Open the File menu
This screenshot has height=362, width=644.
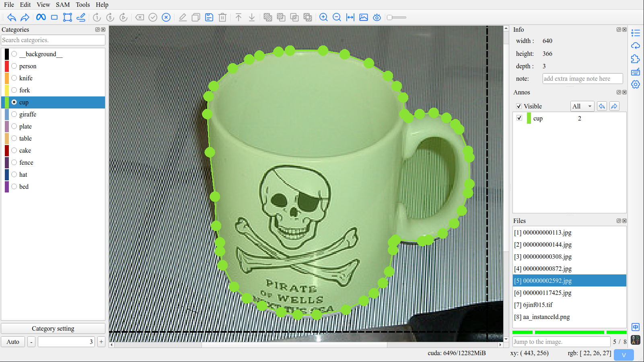(x=9, y=5)
